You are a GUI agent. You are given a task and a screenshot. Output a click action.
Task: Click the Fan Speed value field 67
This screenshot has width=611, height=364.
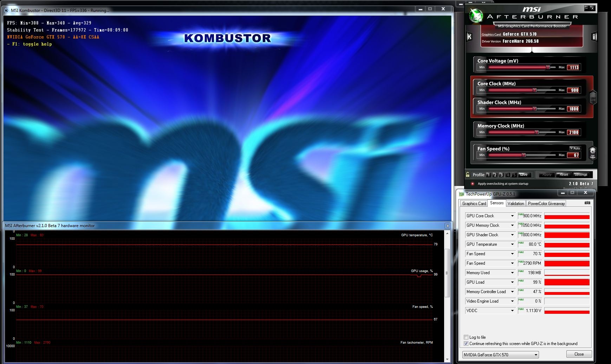[573, 155]
